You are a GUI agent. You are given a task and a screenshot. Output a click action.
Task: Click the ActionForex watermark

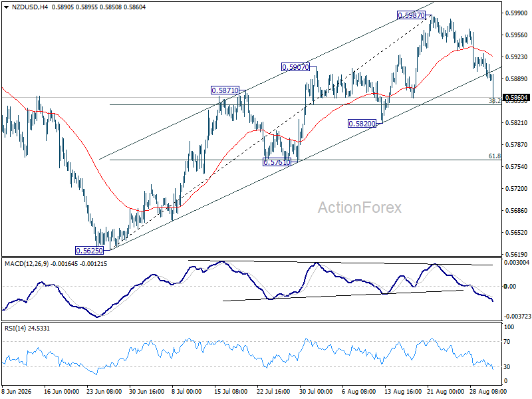(x=360, y=207)
